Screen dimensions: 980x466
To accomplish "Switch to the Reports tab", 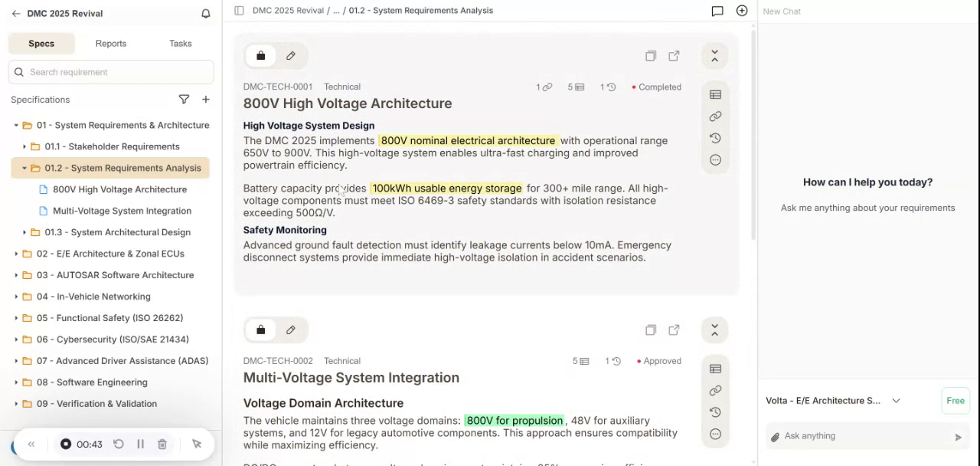I will (x=111, y=44).
